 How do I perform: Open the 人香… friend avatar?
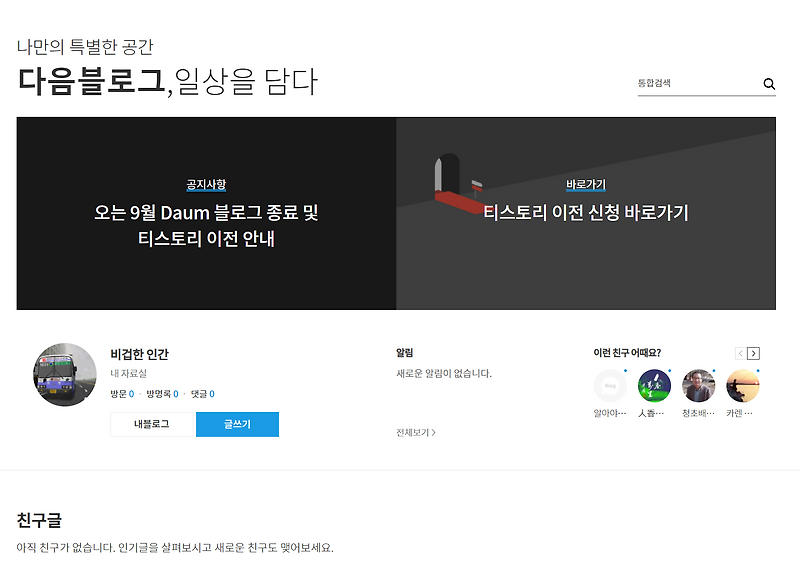coord(654,386)
